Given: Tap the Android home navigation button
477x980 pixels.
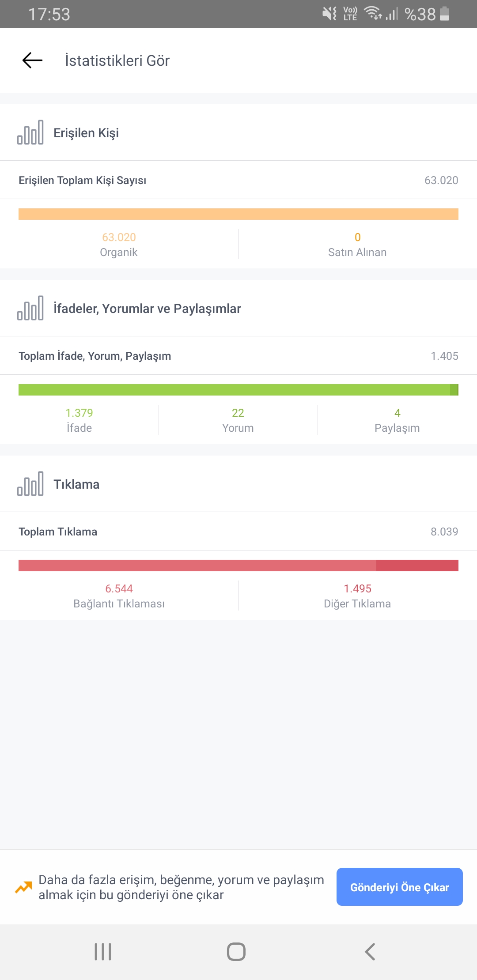Looking at the screenshot, I should click(236, 952).
